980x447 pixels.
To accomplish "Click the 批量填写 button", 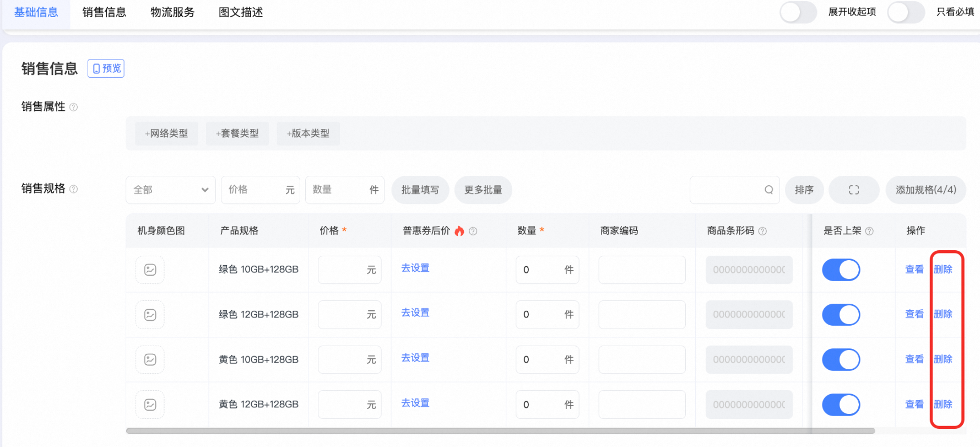I will (420, 190).
